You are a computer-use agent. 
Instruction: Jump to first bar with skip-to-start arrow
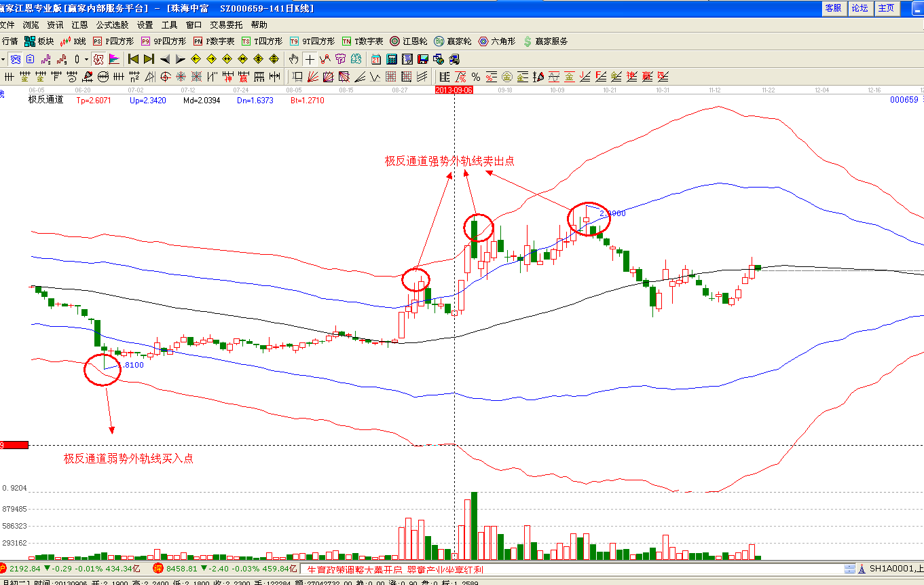(x=133, y=59)
